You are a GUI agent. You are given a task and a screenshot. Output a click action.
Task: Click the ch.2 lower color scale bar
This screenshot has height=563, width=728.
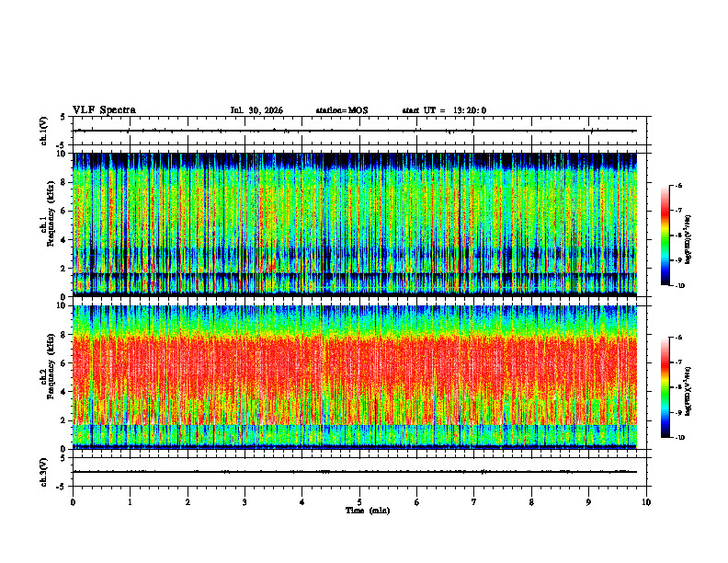665,387
